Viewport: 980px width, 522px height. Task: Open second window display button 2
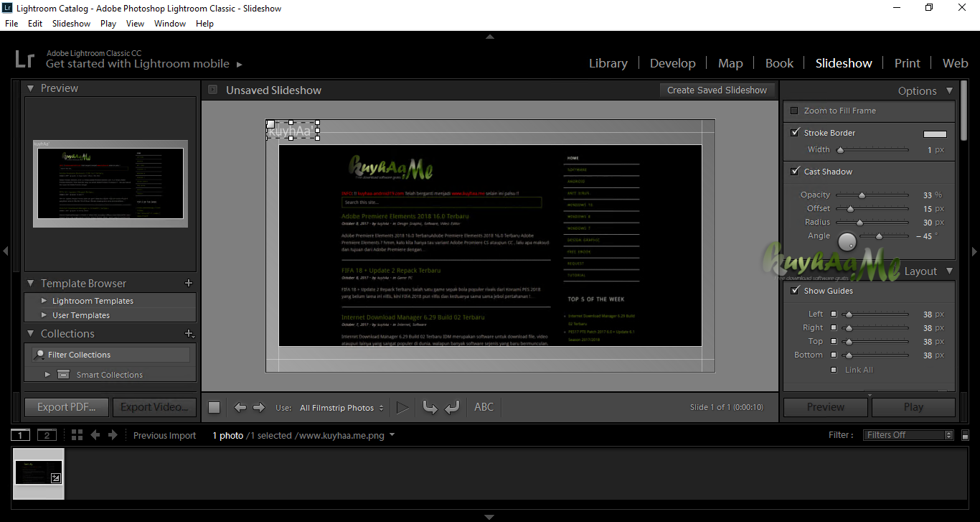47,435
